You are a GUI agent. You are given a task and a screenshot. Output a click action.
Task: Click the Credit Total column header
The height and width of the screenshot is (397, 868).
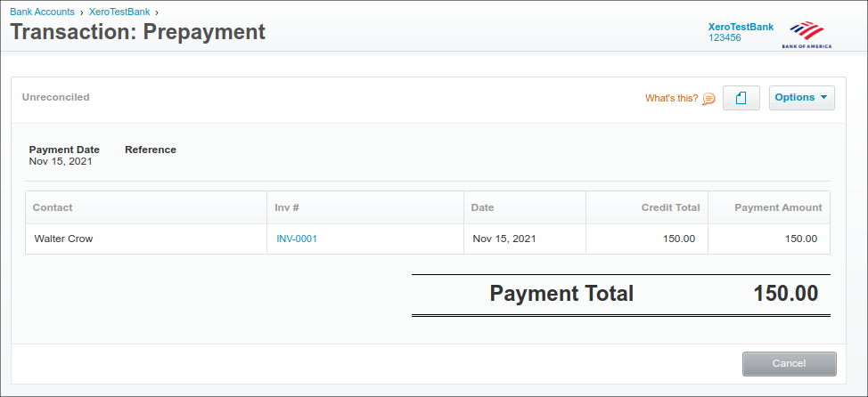pos(670,207)
